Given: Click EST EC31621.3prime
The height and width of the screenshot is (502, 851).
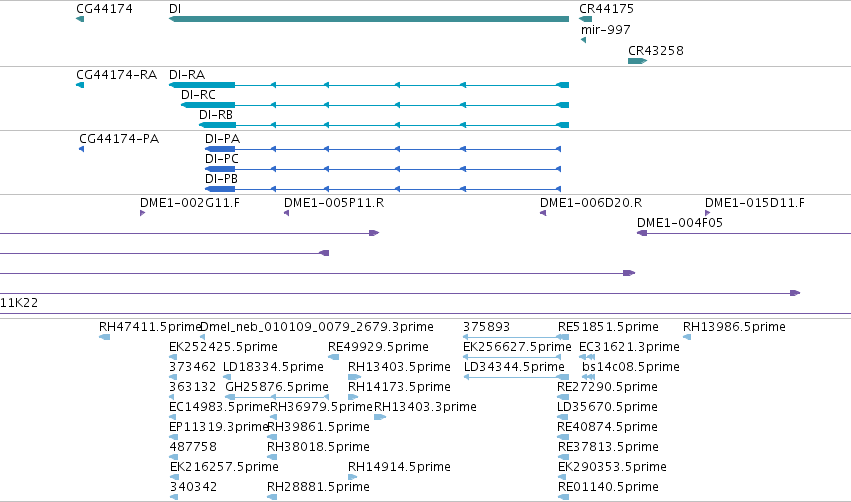Looking at the screenshot, I should click(x=630, y=347).
